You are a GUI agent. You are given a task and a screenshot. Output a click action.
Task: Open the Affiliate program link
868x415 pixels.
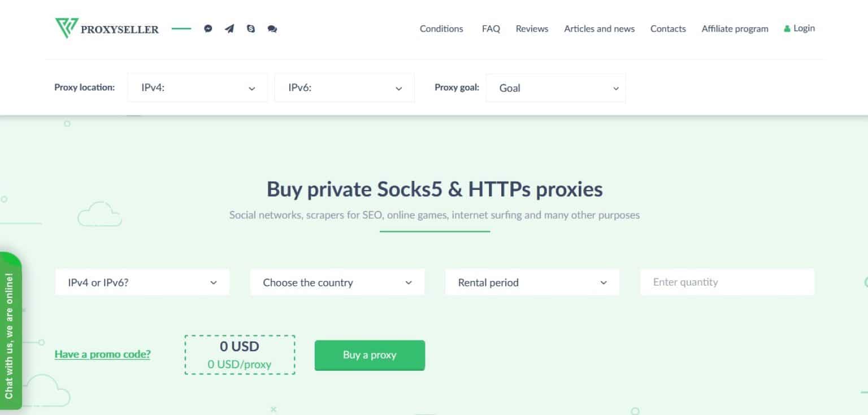click(x=735, y=29)
